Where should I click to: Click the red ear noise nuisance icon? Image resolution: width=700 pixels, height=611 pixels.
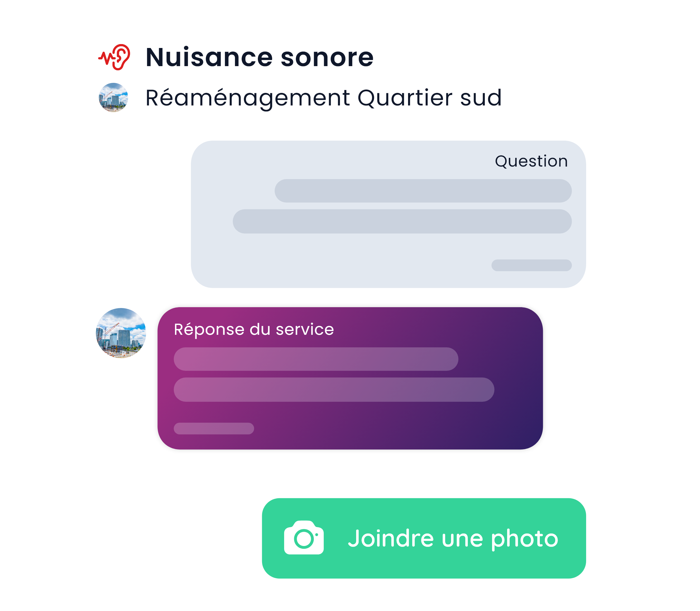pos(114,57)
